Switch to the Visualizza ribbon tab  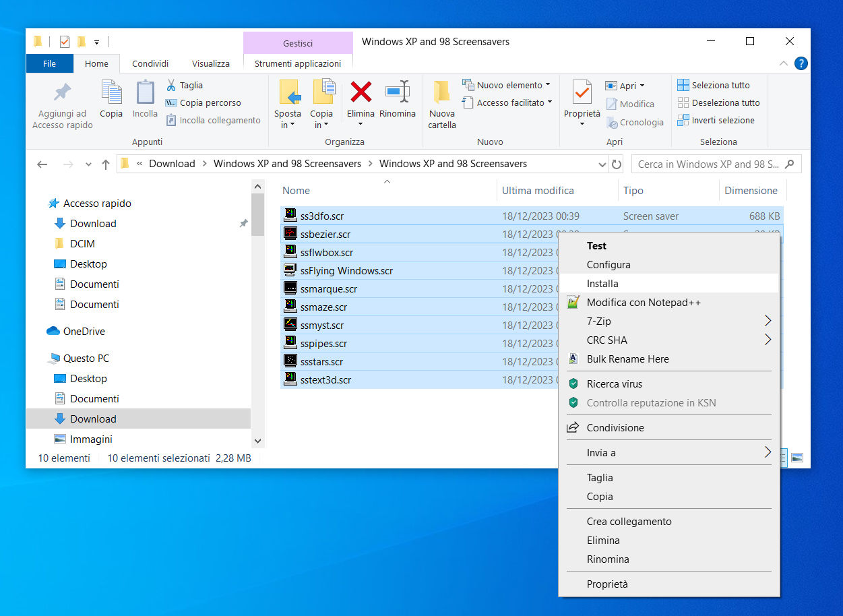[x=211, y=63]
